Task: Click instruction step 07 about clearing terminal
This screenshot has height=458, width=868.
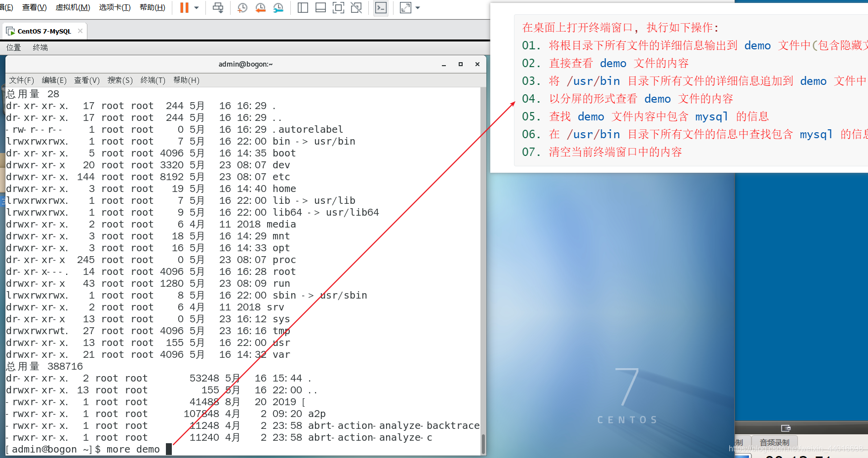Action: point(602,152)
